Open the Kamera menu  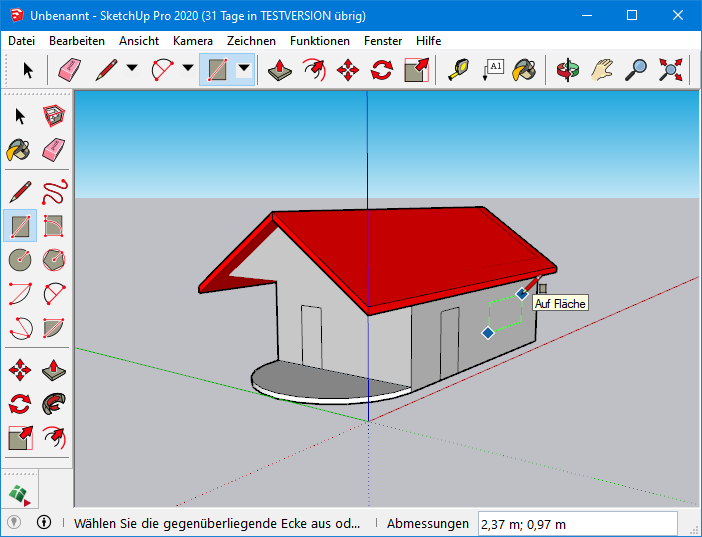point(192,41)
